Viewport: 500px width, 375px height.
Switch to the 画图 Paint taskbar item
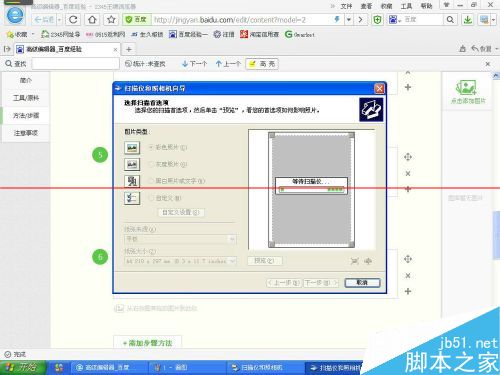[188, 367]
